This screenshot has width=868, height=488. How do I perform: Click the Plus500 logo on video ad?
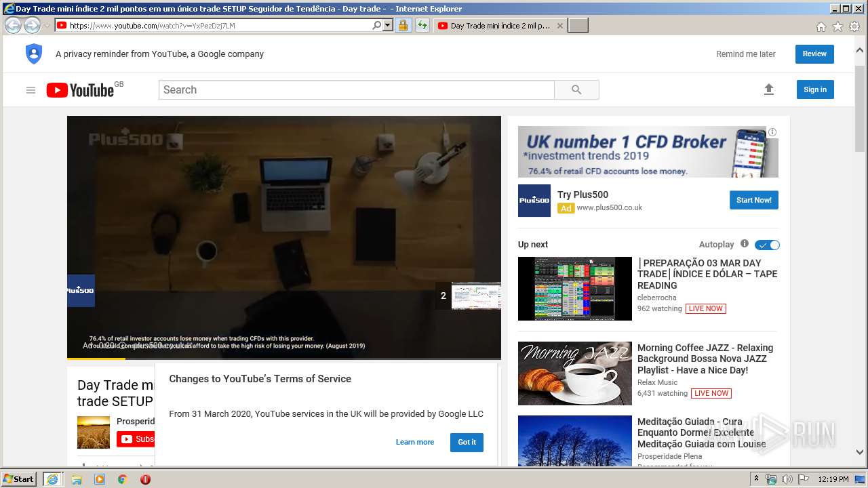coord(81,291)
